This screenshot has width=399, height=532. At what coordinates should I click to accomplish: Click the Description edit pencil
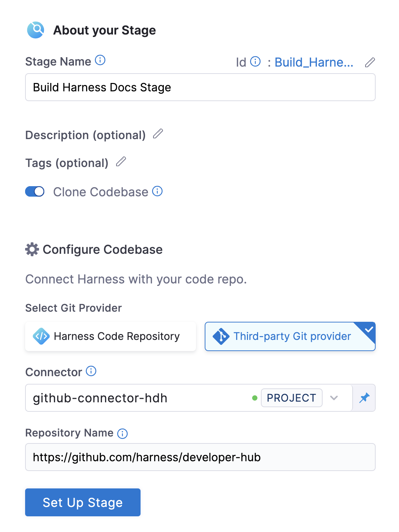click(x=159, y=134)
